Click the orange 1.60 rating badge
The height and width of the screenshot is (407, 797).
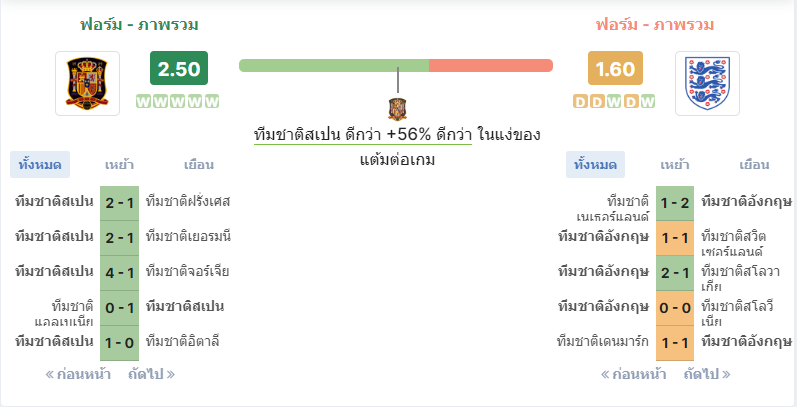pyautogui.click(x=616, y=68)
